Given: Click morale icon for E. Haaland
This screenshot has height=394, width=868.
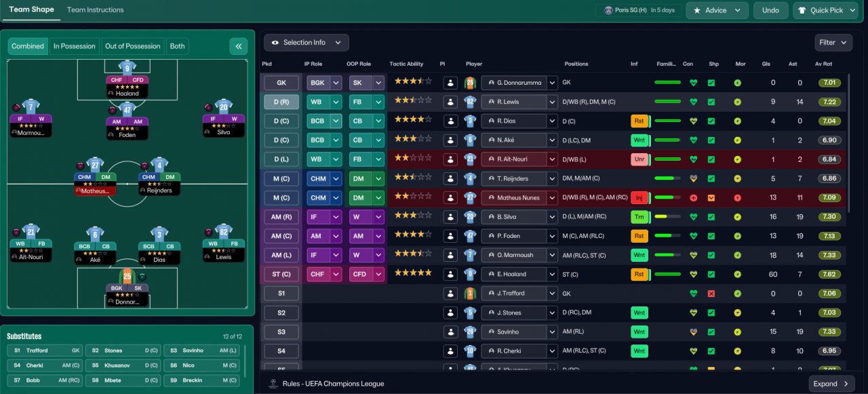Looking at the screenshot, I should [x=737, y=275].
